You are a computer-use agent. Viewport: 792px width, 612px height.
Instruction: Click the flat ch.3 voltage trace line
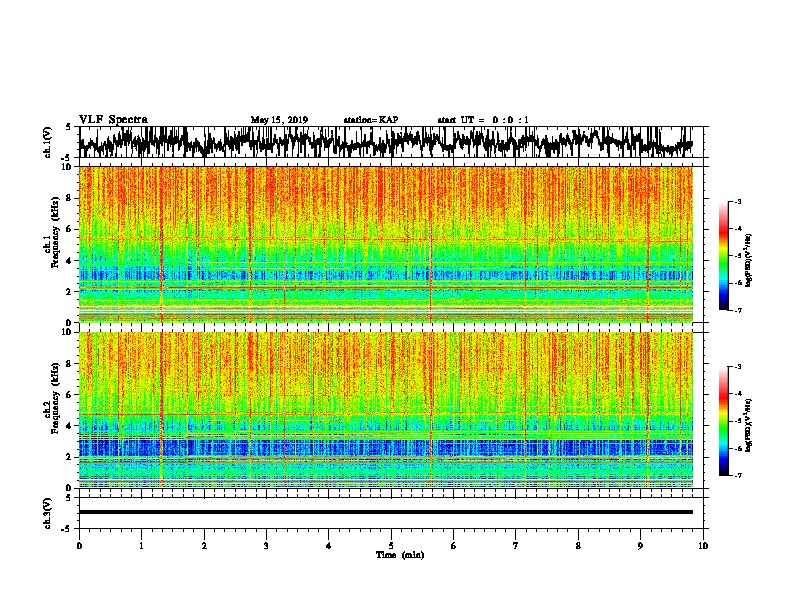coord(386,512)
